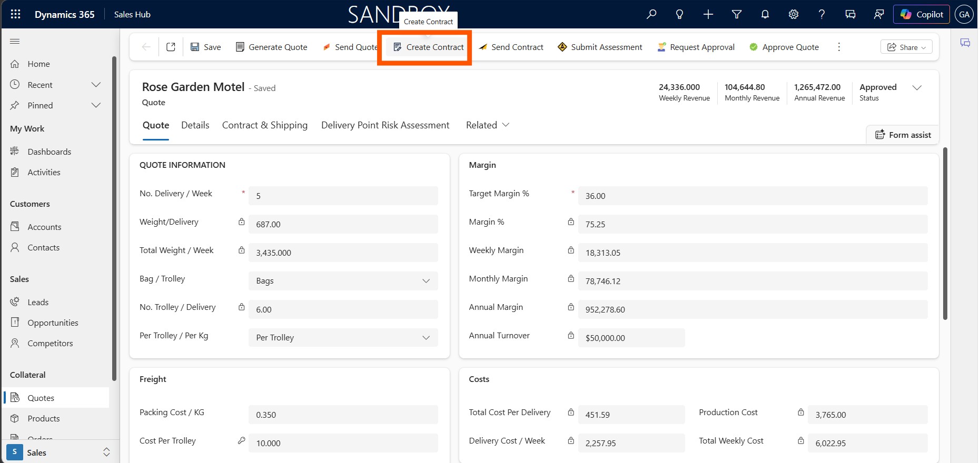The height and width of the screenshot is (463, 980).
Task: Click the Cost Per Trolley key icon
Action: [241, 441]
